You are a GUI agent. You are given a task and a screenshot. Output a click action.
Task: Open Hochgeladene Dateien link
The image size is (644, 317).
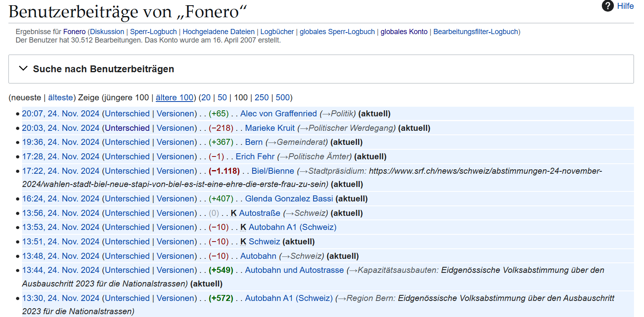click(x=218, y=32)
